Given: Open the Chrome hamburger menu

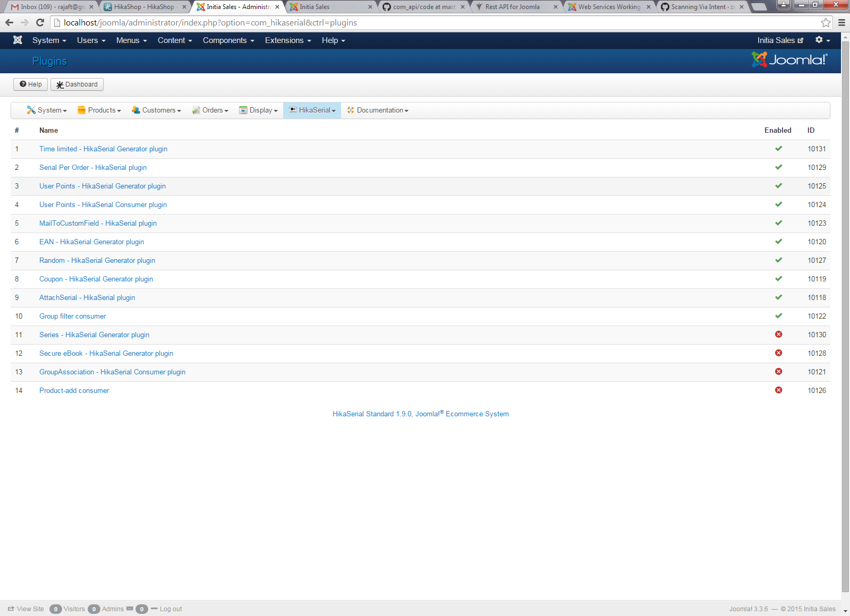Looking at the screenshot, I should (841, 22).
